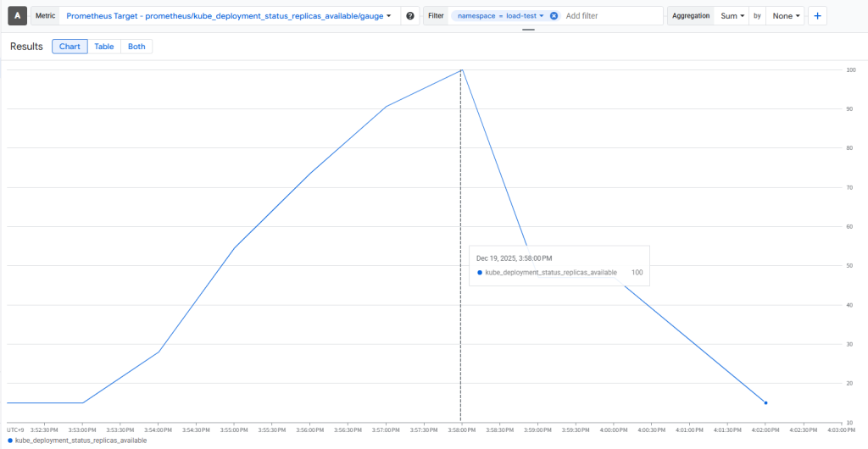Click the Filter label
This screenshot has height=449, width=868.
(436, 16)
